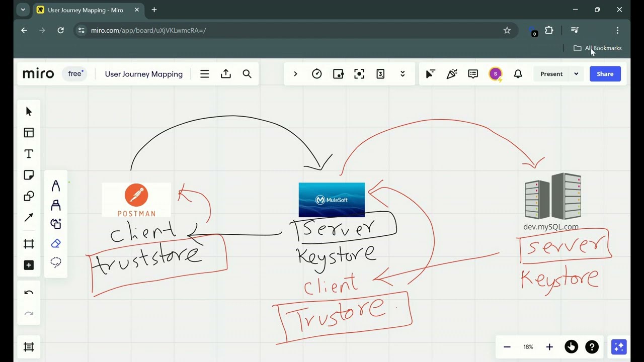Click the blue Share button
The width and height of the screenshot is (644, 362).
(605, 74)
